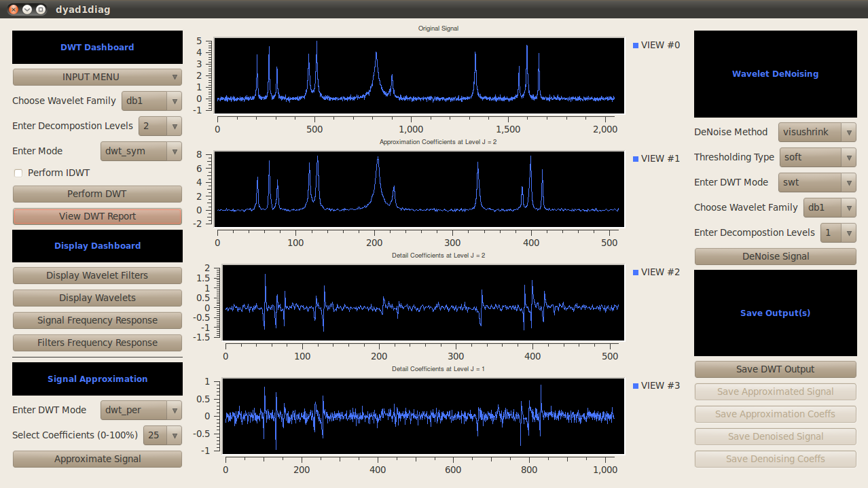Open Select Coefficients dropdown showing 25

tap(162, 435)
